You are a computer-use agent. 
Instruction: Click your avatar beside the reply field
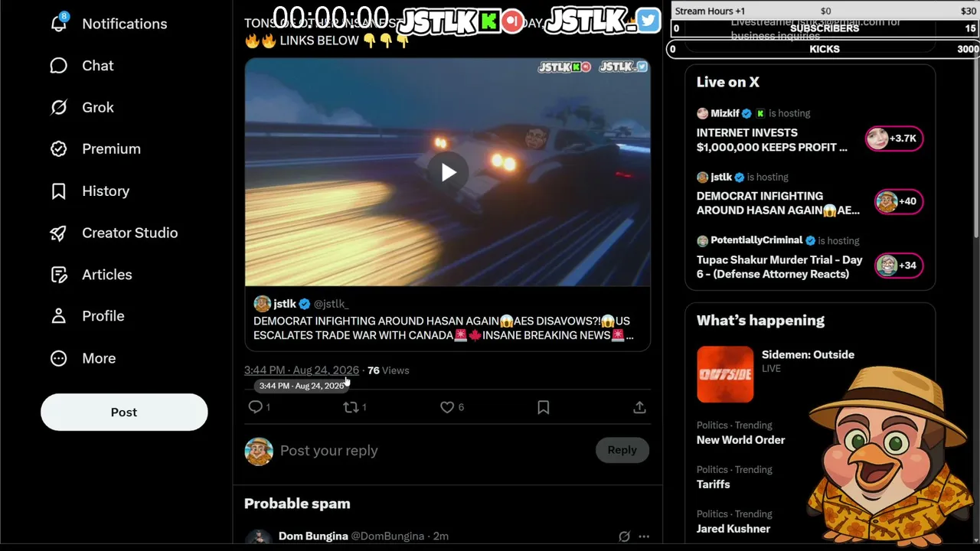259,451
